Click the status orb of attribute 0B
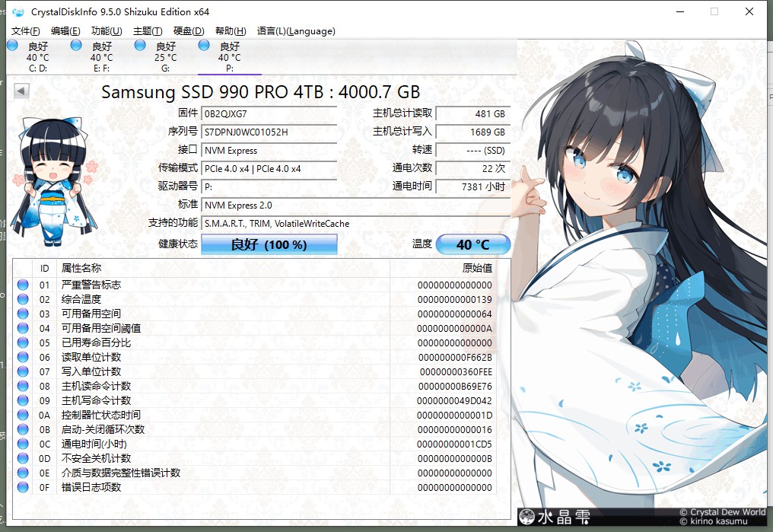 pyautogui.click(x=23, y=429)
